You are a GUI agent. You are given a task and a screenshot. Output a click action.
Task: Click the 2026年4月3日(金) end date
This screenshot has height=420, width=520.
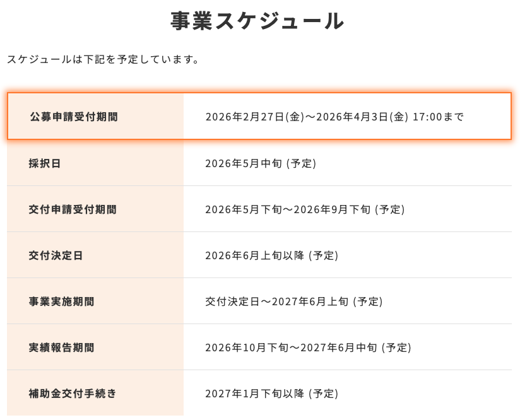362,117
